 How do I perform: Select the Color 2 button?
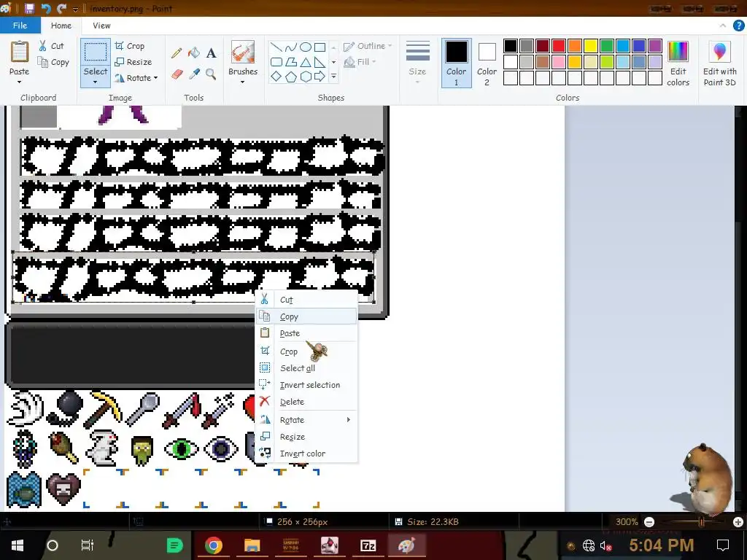click(487, 63)
